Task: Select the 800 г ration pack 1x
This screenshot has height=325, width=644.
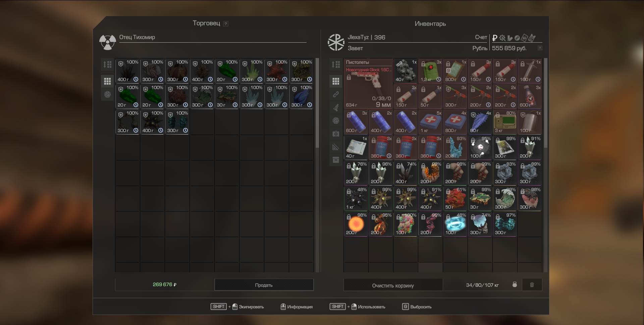Action: pos(455,71)
